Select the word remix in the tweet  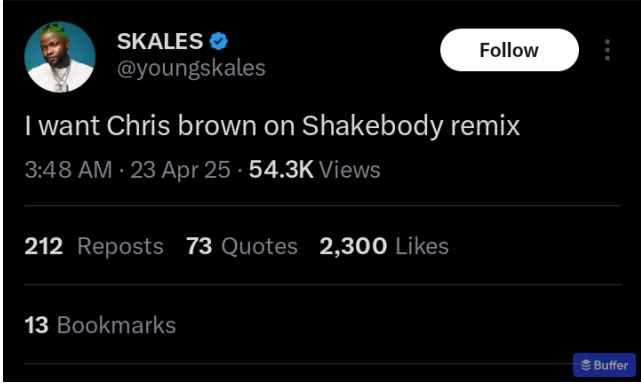[485, 126]
